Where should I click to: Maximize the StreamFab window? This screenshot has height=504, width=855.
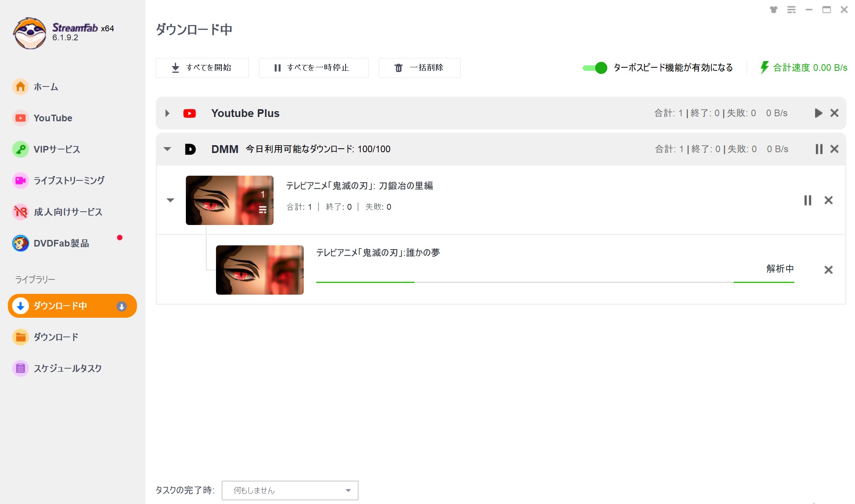coord(826,10)
